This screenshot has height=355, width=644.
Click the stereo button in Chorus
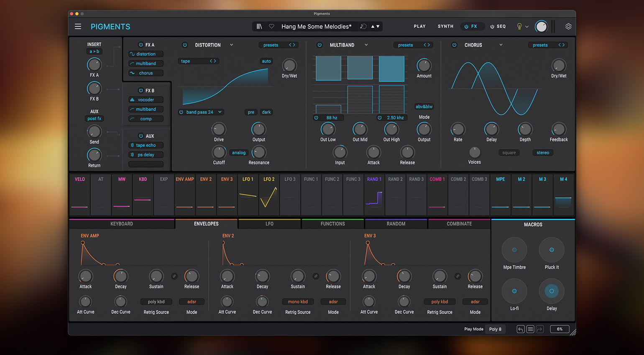point(543,153)
